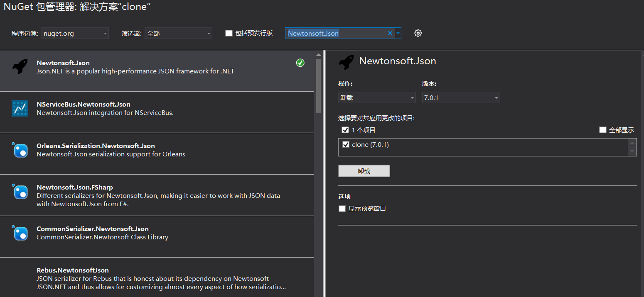The image size is (644, 297).
Task: Open the 操作 卸载 dropdown
Action: [x=377, y=97]
